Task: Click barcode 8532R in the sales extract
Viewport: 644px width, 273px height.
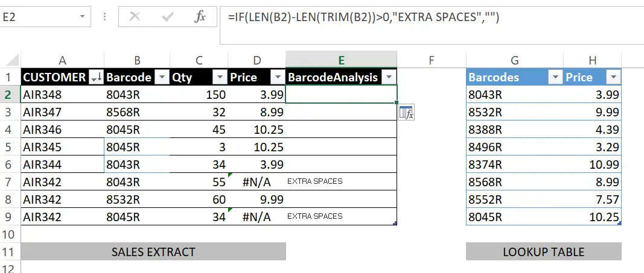Action: (137, 199)
